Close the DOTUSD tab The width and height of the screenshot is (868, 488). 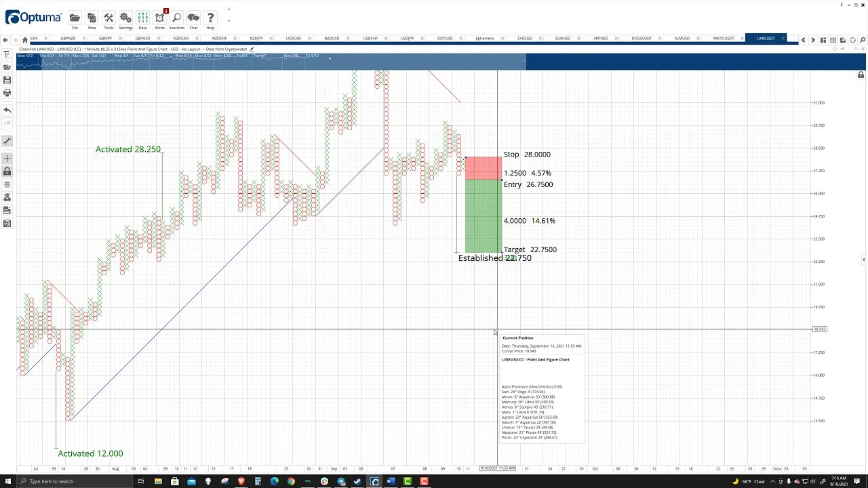click(462, 39)
